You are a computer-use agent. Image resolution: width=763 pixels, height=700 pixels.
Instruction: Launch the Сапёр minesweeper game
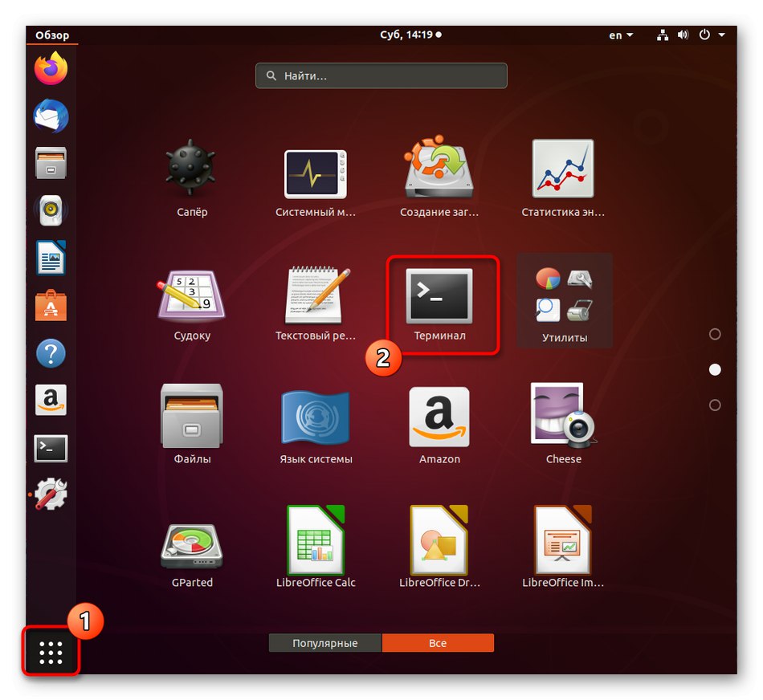[192, 178]
